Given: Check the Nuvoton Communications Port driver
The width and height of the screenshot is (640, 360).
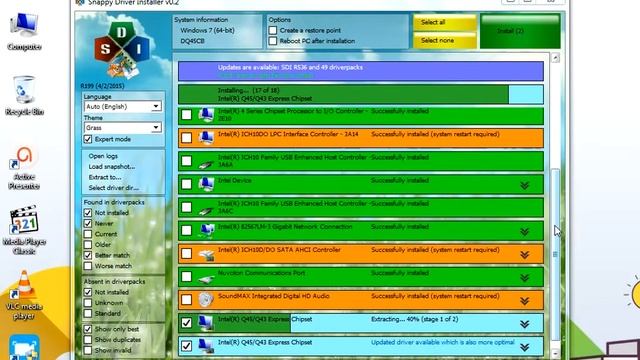Looking at the screenshot, I should (x=187, y=276).
